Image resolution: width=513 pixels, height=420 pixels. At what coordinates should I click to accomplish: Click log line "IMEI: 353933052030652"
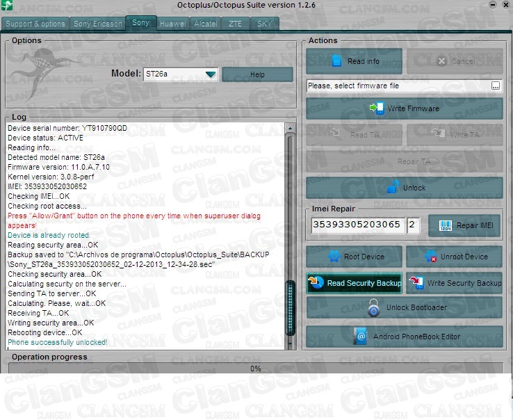tap(47, 186)
